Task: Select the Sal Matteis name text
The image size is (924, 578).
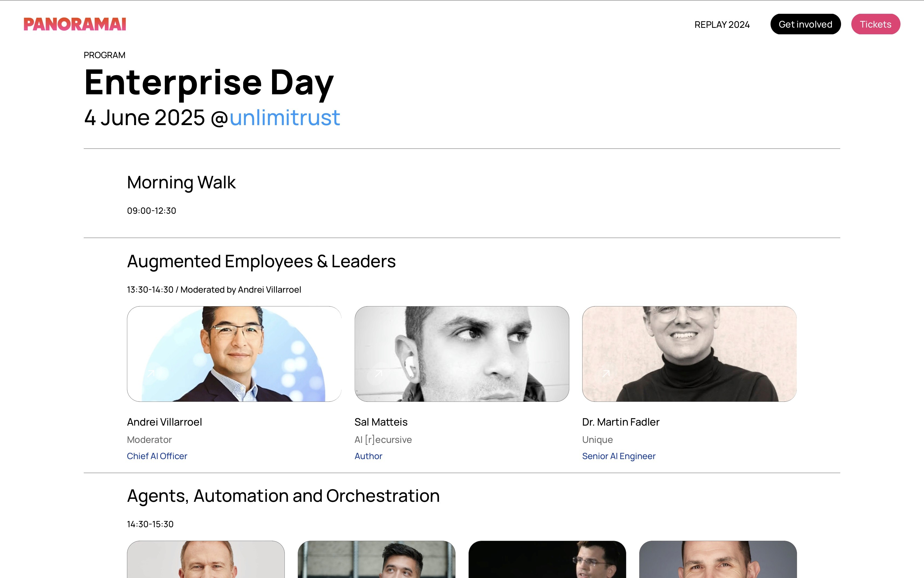Action: pos(381,422)
